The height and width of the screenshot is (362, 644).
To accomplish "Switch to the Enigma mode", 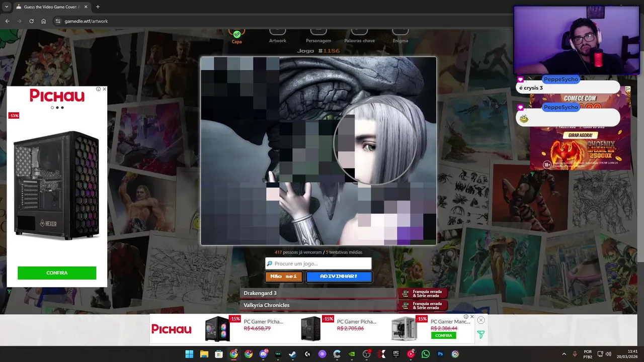I will [400, 36].
